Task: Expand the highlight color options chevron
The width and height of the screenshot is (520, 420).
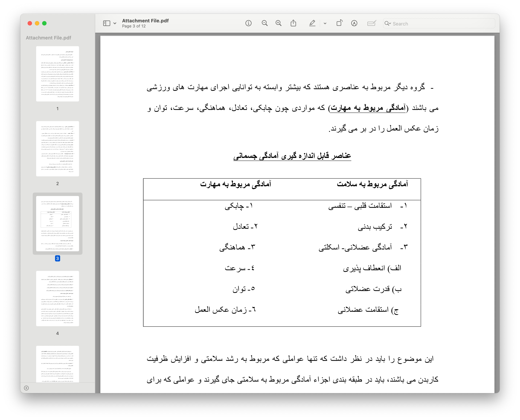Action: click(325, 23)
